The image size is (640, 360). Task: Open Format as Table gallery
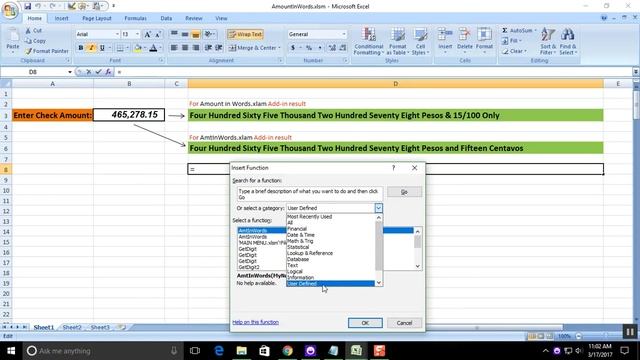pos(397,41)
